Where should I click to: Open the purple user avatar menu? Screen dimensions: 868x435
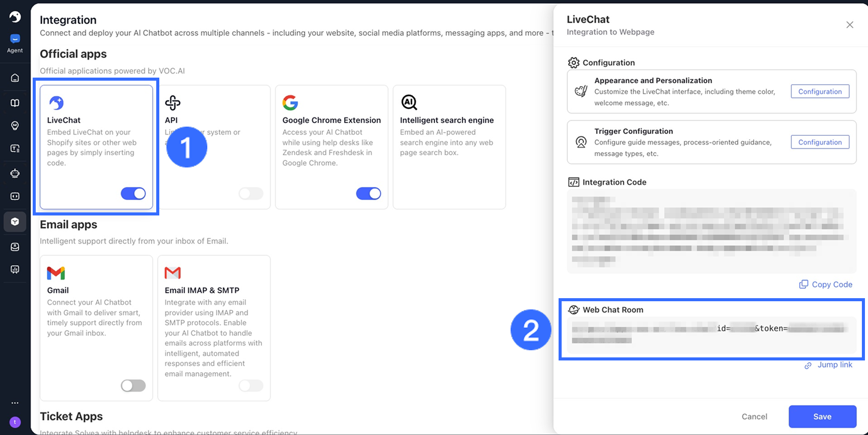[x=15, y=422]
